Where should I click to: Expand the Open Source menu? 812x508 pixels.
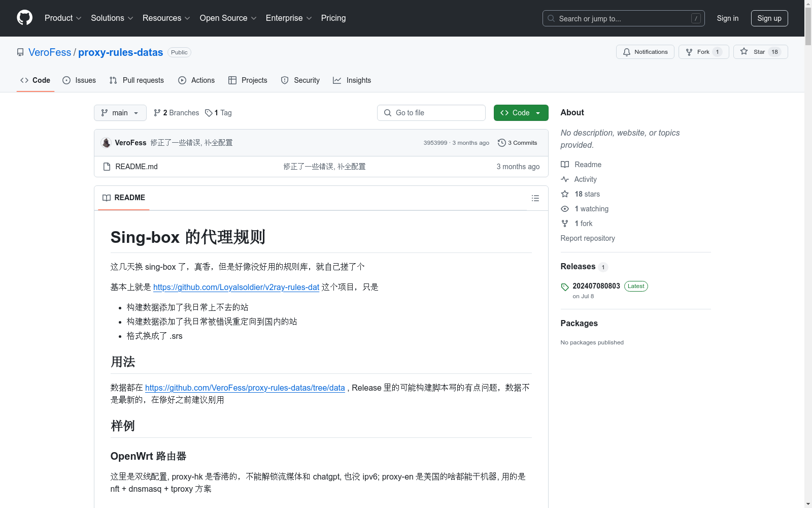click(228, 18)
